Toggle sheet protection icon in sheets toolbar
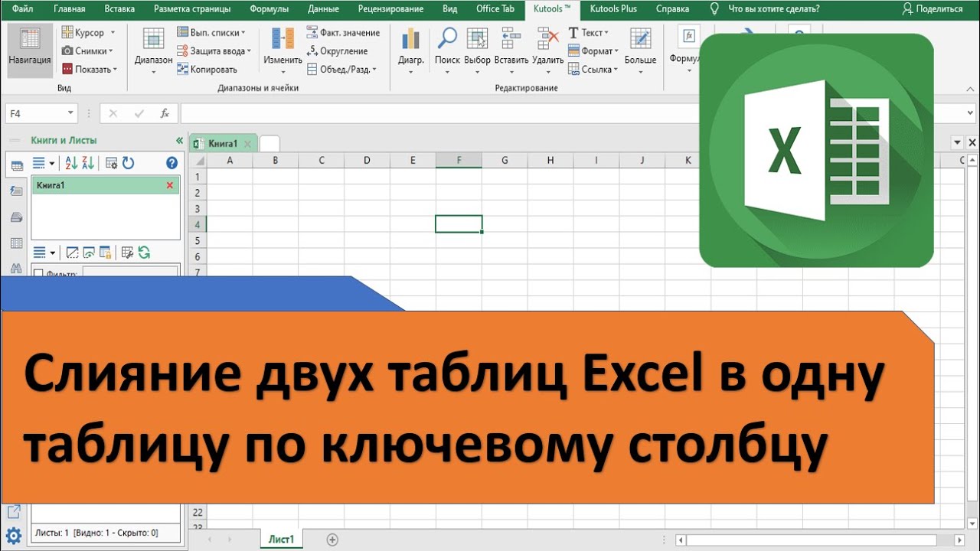This screenshot has height=551, width=980. [x=106, y=253]
